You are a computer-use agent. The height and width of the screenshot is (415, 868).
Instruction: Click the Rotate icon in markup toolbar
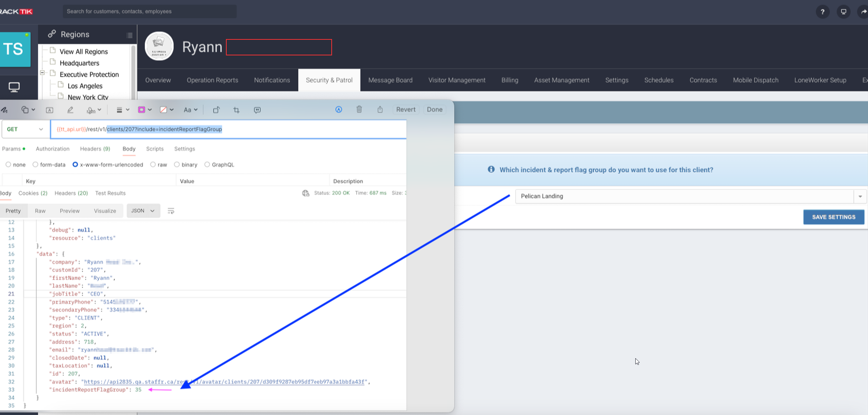tap(216, 110)
